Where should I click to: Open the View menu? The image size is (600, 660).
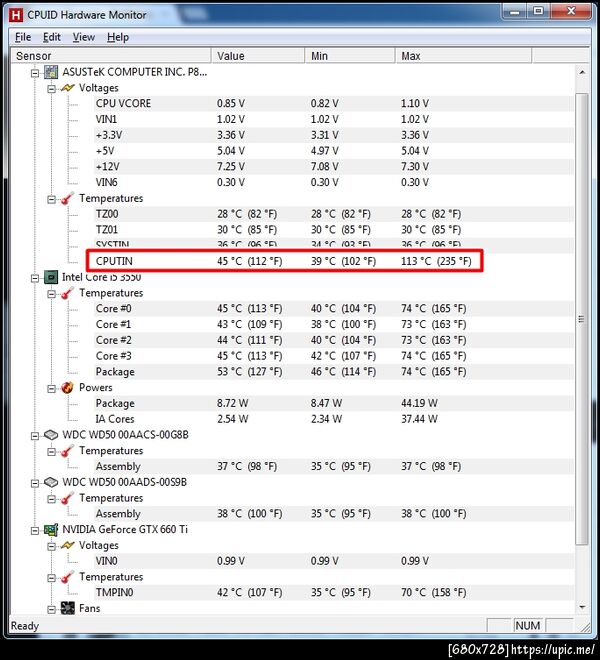83,37
